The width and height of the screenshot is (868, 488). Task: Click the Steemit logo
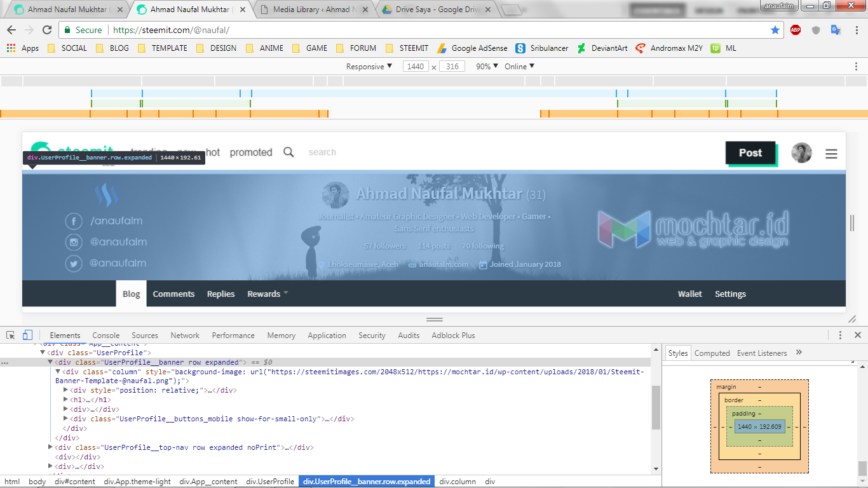tap(72, 152)
